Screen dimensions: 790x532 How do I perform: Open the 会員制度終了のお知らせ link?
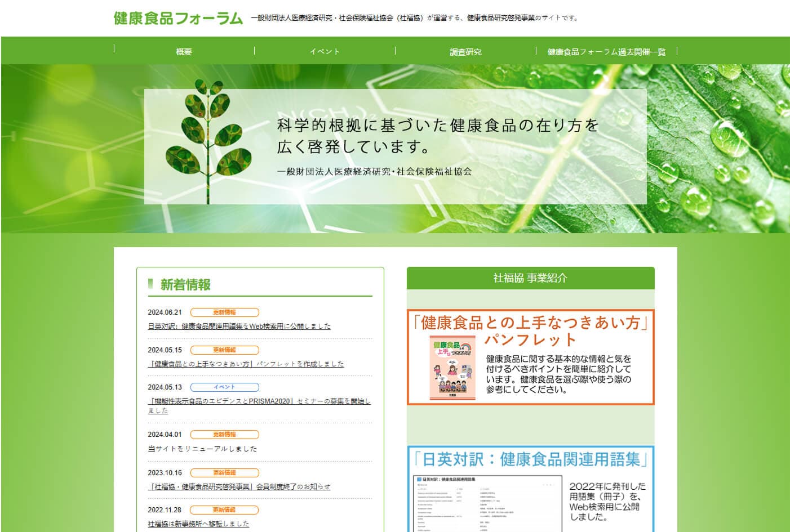point(239,487)
